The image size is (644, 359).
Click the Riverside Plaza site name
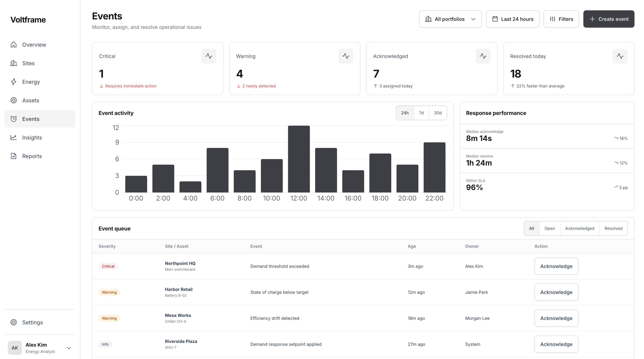[x=181, y=341]
